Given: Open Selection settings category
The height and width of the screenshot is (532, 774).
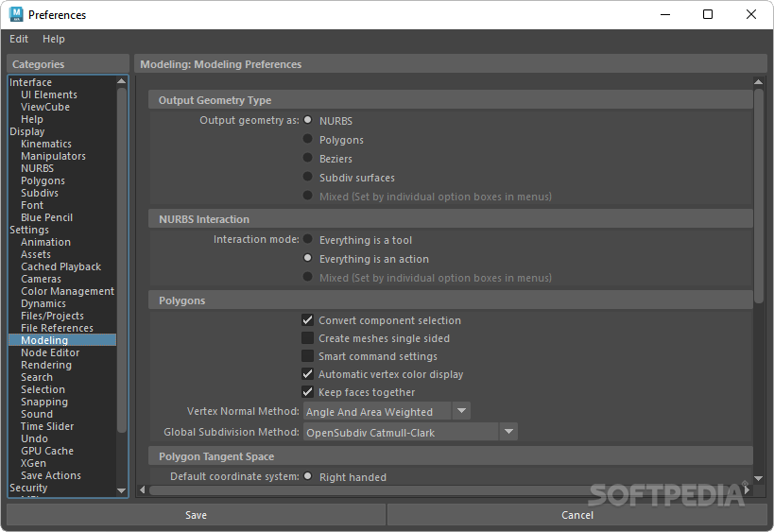Looking at the screenshot, I should click(x=43, y=390).
